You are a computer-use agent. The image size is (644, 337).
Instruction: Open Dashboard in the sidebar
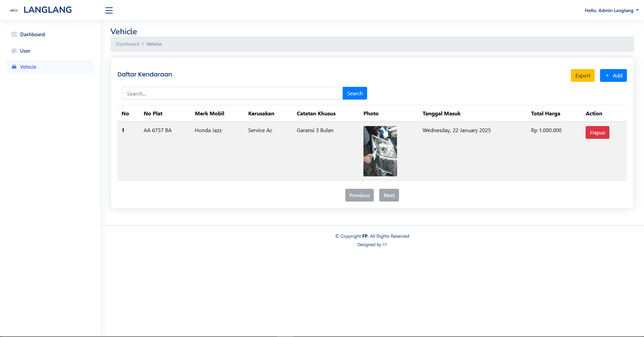(x=32, y=35)
